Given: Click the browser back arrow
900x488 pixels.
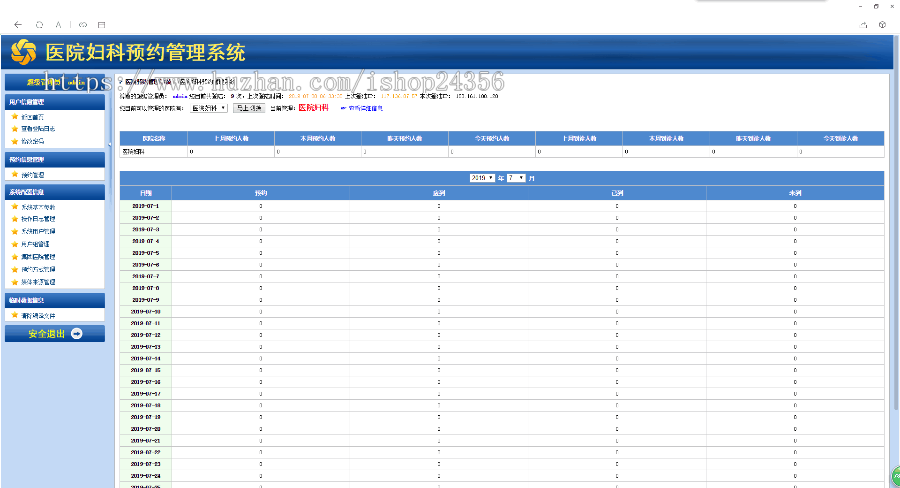Looking at the screenshot, I should click(x=18, y=25).
